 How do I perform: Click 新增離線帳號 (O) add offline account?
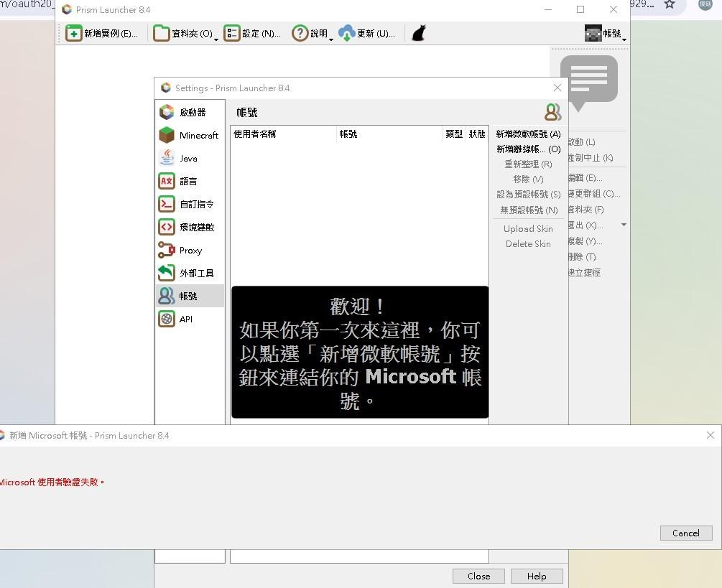[528, 149]
